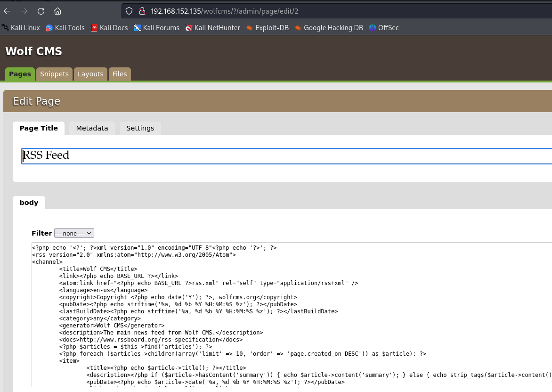Select the Settings tab

(140, 128)
